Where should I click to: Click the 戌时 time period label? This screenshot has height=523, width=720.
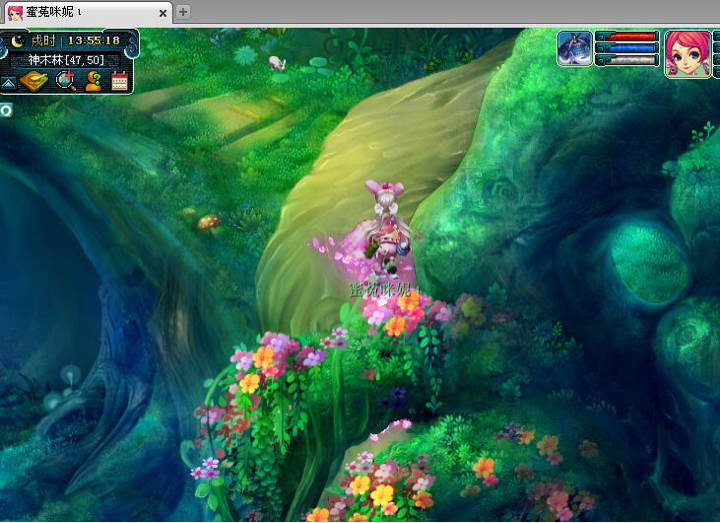(x=43, y=41)
